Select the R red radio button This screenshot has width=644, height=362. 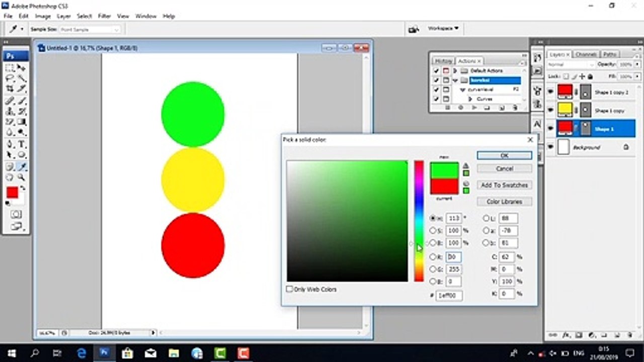pyautogui.click(x=433, y=257)
